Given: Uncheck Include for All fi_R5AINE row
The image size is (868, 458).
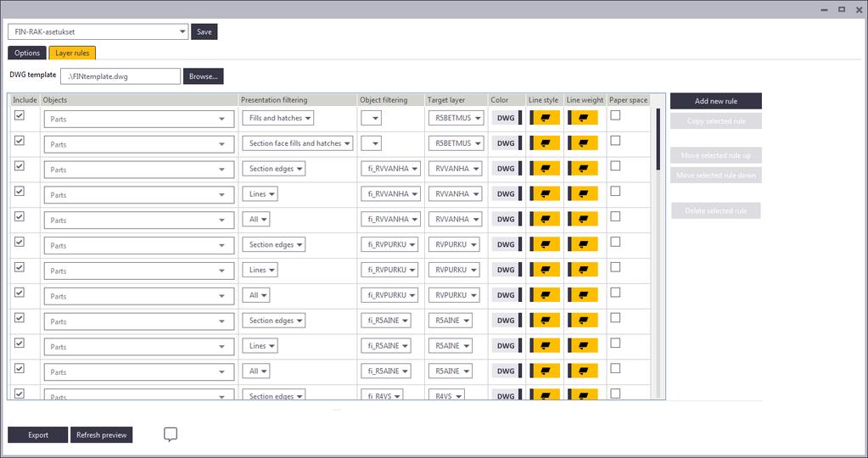Looking at the screenshot, I should 20,368.
